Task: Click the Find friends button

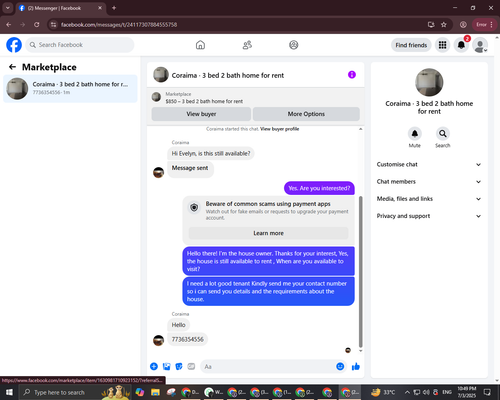Action: [411, 45]
